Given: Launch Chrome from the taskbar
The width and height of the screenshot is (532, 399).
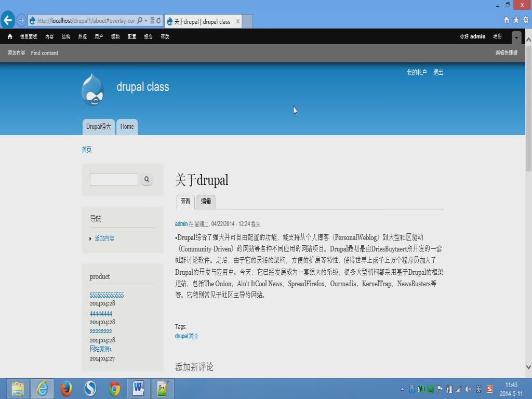Looking at the screenshot, I should 115,389.
